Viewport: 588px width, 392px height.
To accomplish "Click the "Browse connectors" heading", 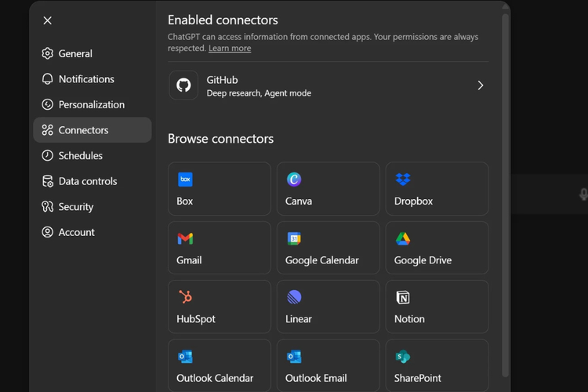I will pyautogui.click(x=220, y=139).
